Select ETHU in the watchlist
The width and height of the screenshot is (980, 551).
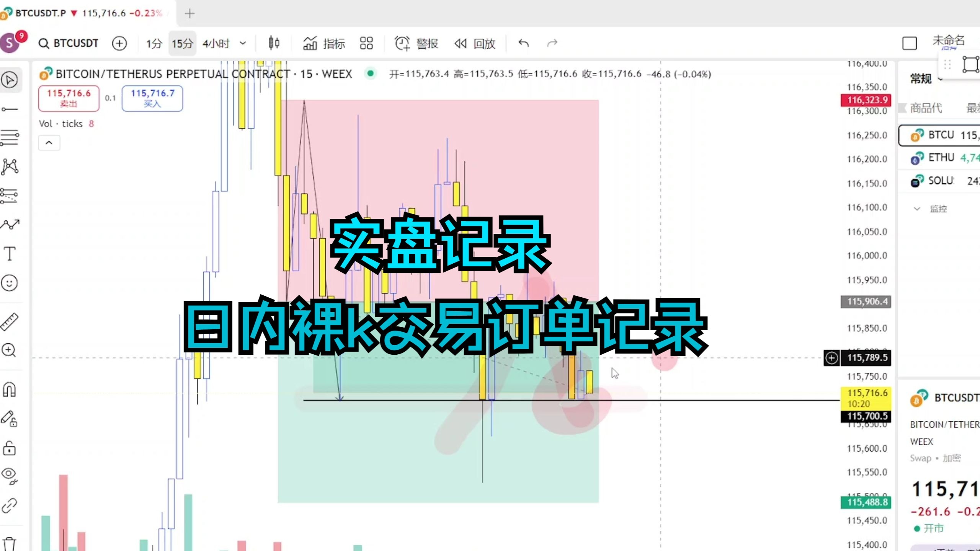coord(942,158)
